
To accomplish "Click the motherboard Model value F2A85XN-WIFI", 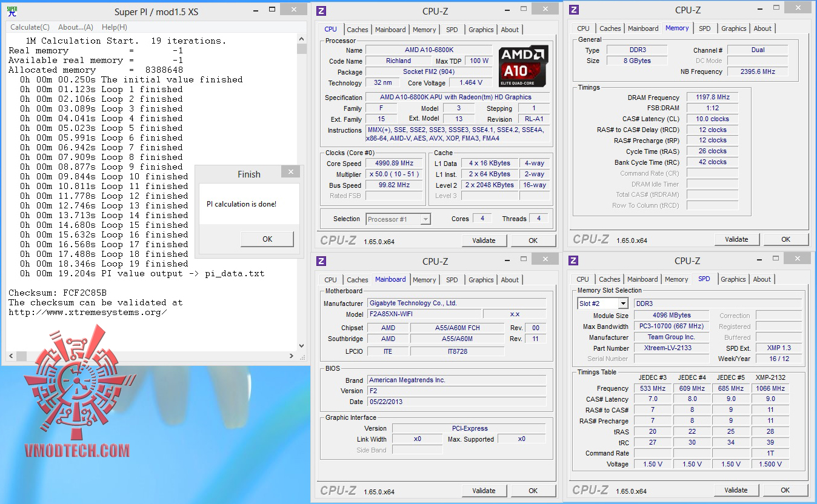I will tap(424, 314).
